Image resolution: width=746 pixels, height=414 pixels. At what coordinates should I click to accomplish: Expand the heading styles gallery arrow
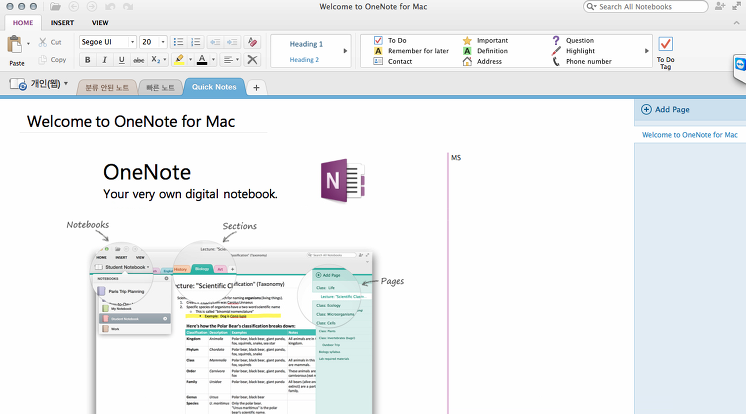(x=345, y=50)
